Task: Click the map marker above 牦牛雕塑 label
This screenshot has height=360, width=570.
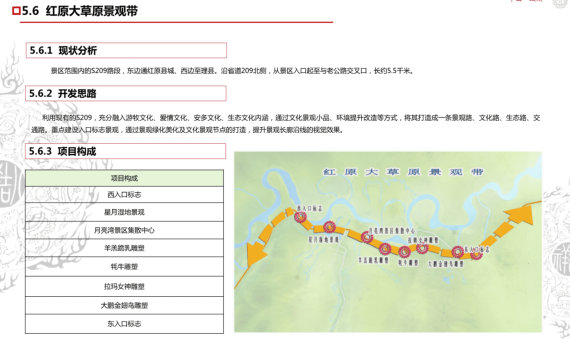Action: (x=404, y=251)
